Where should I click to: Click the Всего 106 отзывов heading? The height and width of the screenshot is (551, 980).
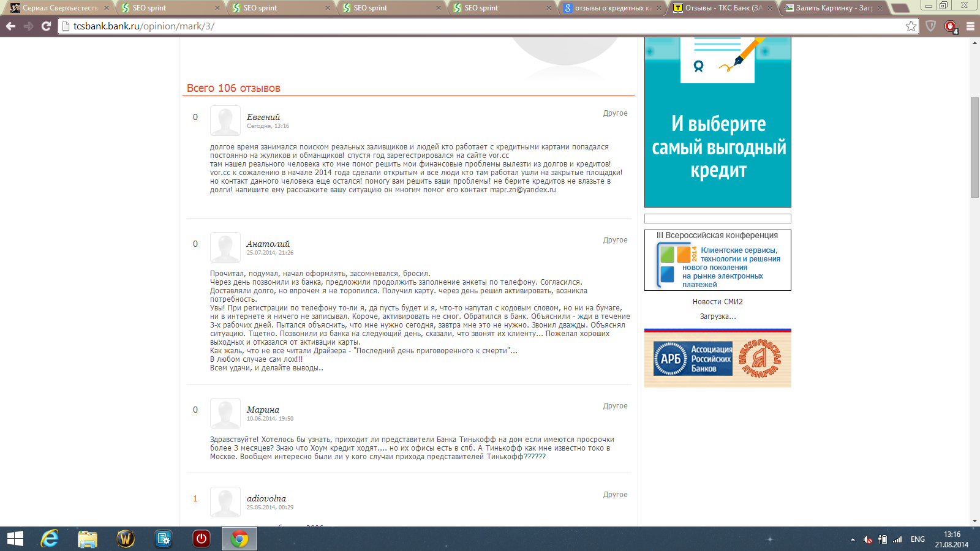(233, 88)
